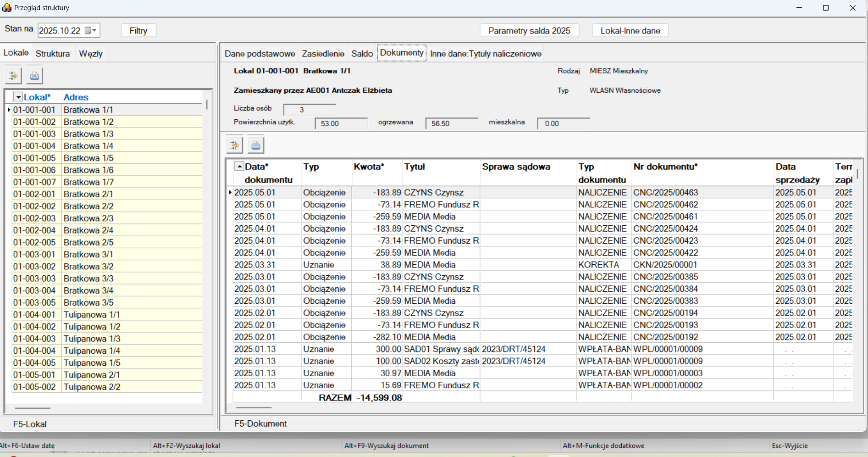Click the Lokale list horizontal scrollbar
Image resolution: width=868 pixels, height=457 pixels.
pos(33,408)
